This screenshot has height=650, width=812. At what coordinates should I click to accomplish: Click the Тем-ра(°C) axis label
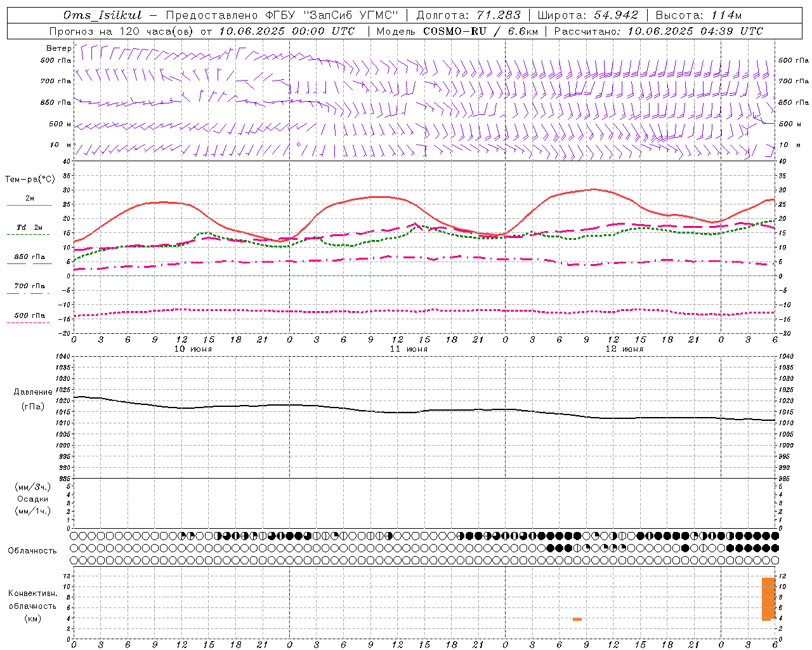click(30, 180)
